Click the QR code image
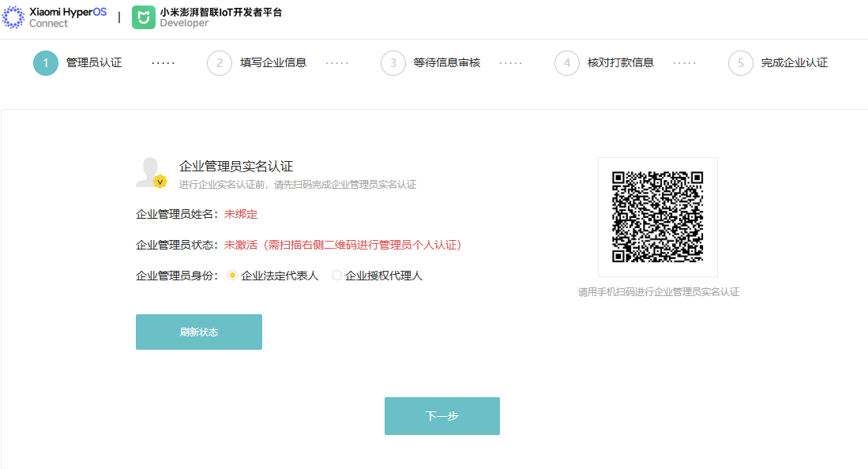The image size is (868, 469). [658, 217]
